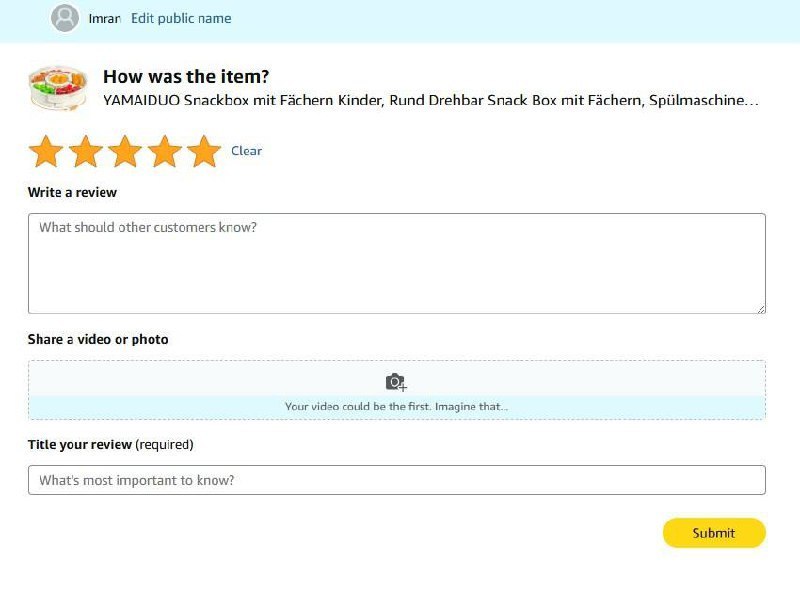Image resolution: width=800 pixels, height=594 pixels.
Task: Click the 'How was the item?' heading
Action: click(x=186, y=77)
